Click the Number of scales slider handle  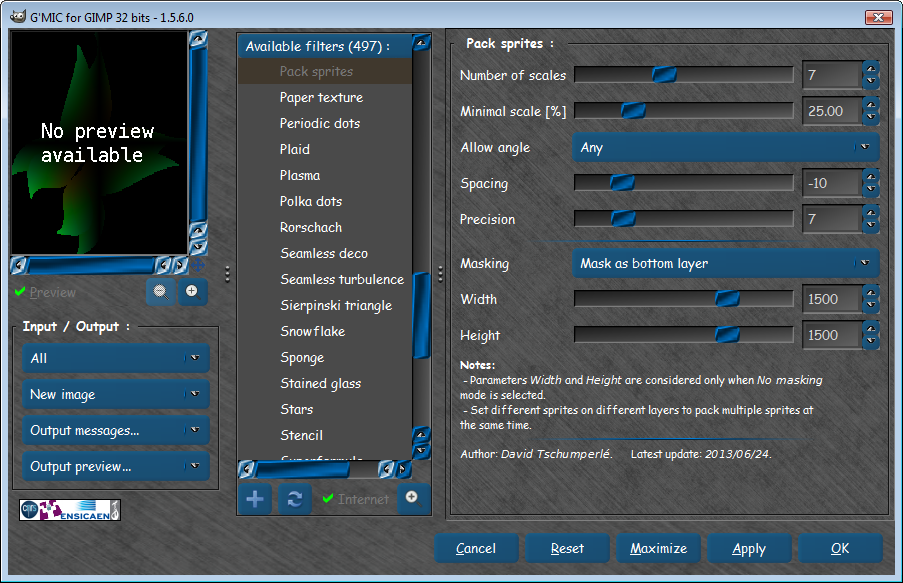tap(664, 74)
